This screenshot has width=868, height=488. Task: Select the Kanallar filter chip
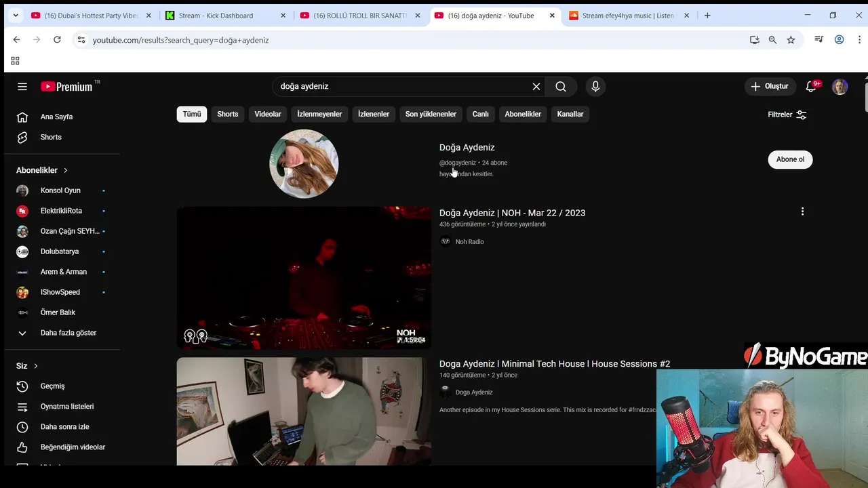[x=570, y=114]
